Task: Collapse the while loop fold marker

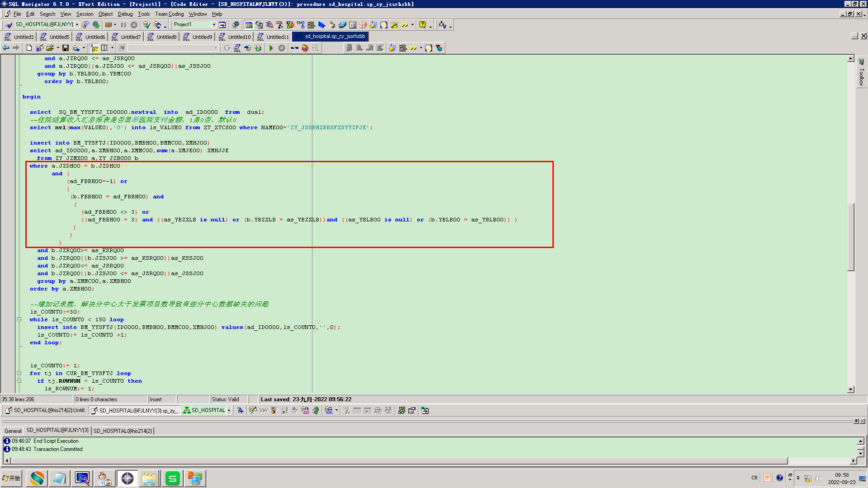Action: [x=19, y=319]
